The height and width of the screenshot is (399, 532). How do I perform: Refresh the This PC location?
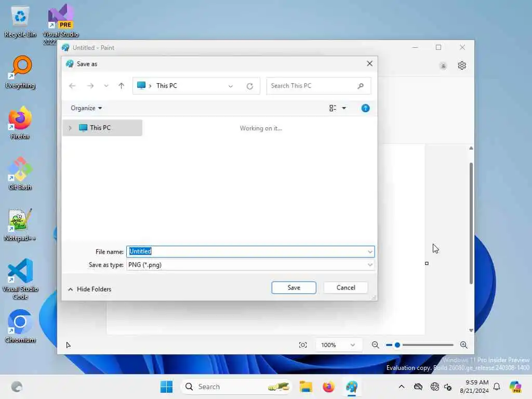250,86
